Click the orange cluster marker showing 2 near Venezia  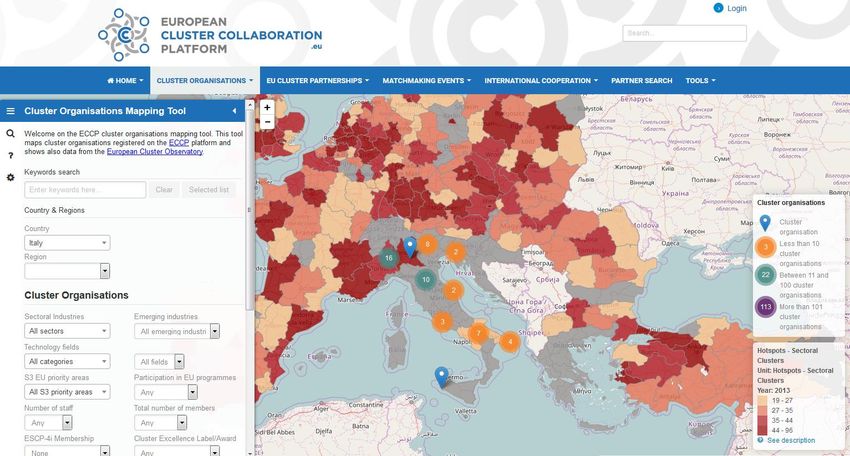(456, 252)
